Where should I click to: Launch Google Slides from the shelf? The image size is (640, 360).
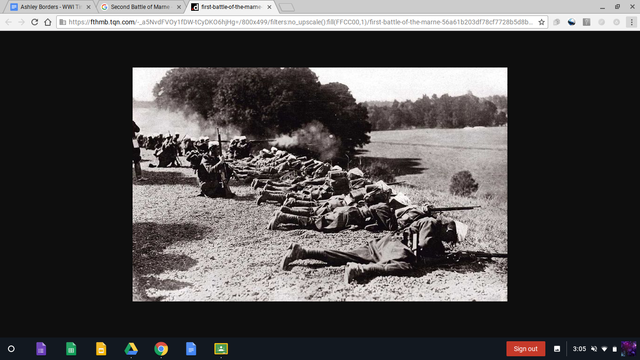(101, 349)
